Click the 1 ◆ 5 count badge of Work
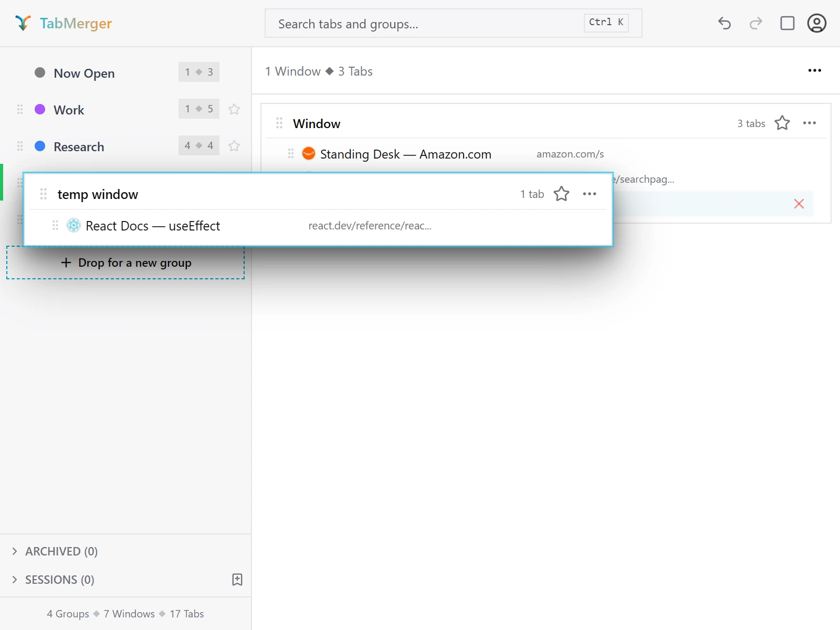 pos(199,109)
